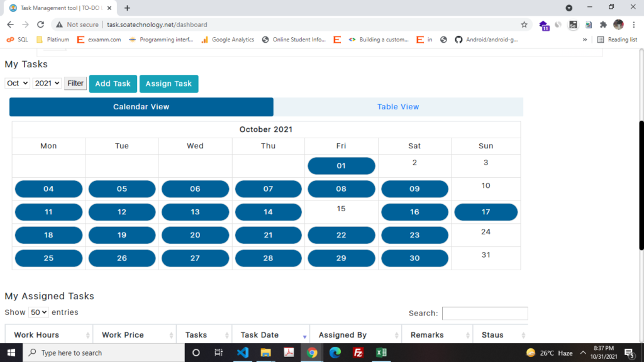Apply the Filter button

75,83
